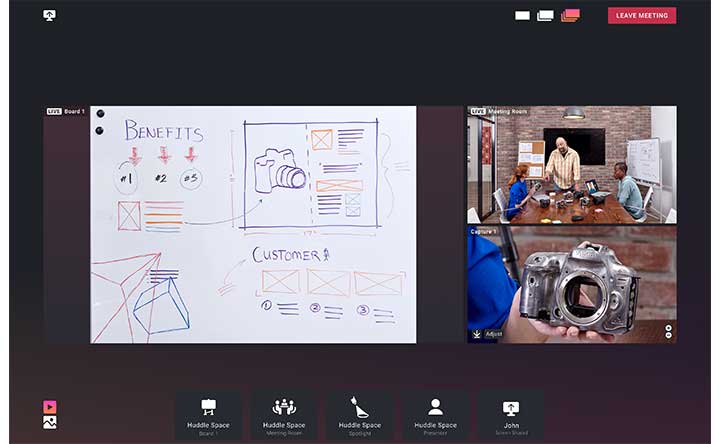720x444 pixels.
Task: Select the Meeting Room live video feed
Action: [x=571, y=164]
